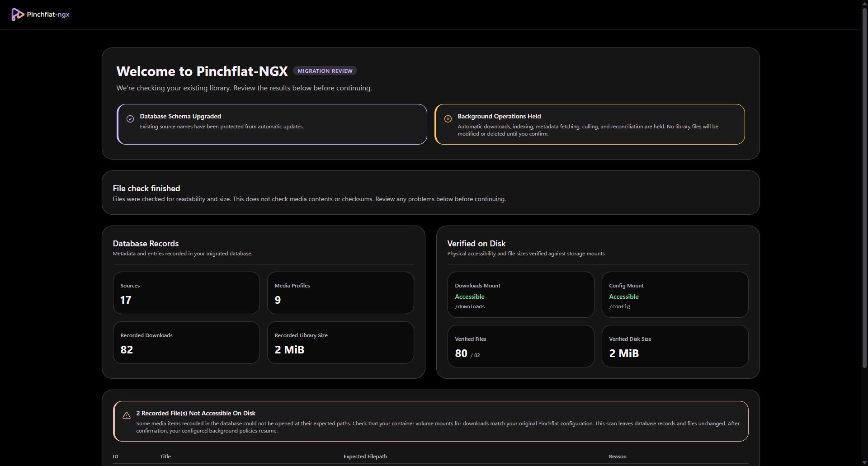Click the Pinchflat-ngx logo icon
This screenshot has width=868, height=466.
(18, 14)
